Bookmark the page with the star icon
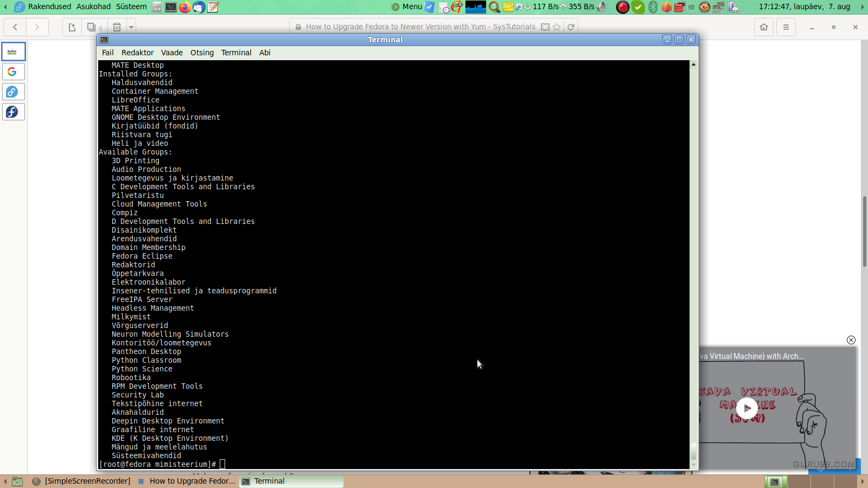The width and height of the screenshot is (868, 488). click(557, 27)
